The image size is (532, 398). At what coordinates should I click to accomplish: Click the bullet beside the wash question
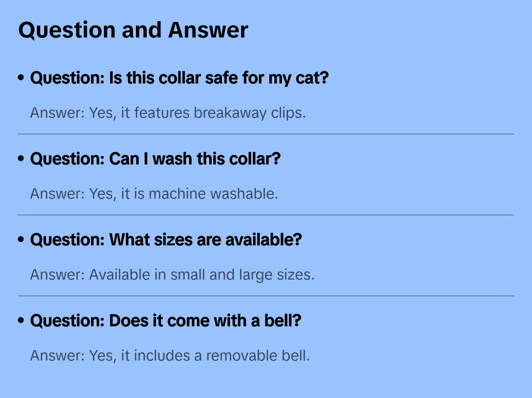pyautogui.click(x=21, y=159)
